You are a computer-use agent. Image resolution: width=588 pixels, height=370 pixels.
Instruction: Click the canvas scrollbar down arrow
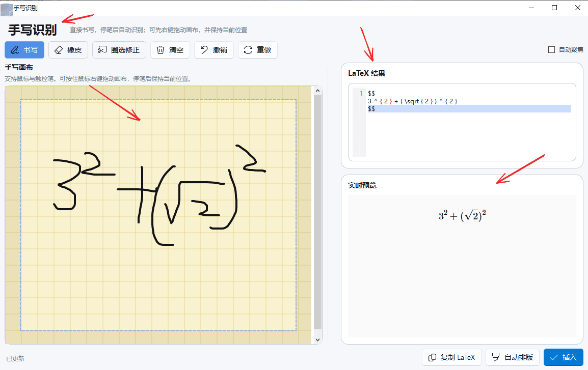tap(317, 339)
